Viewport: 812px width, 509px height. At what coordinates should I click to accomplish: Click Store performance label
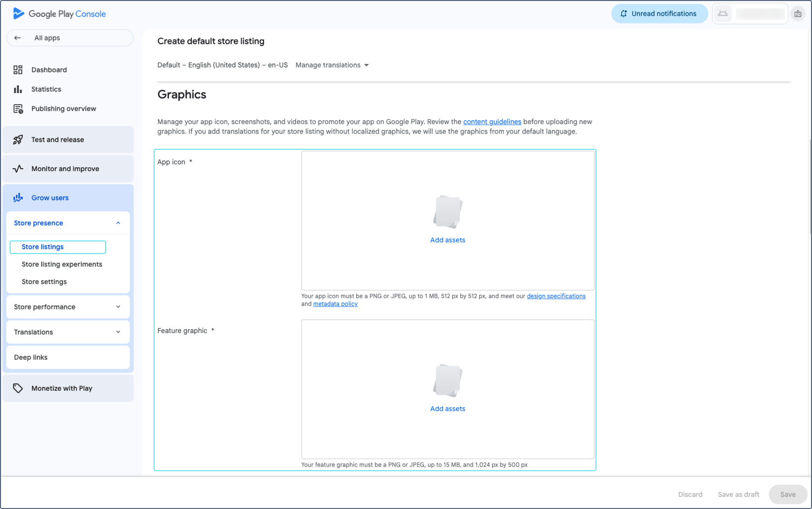pyautogui.click(x=45, y=307)
